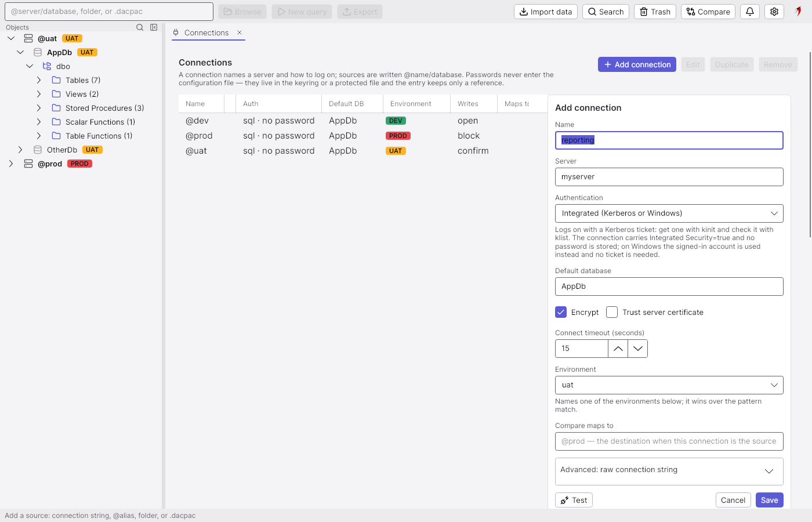Viewport: 812px width, 522px height.
Task: Click the @prod server icon in the tree
Action: tap(28, 164)
